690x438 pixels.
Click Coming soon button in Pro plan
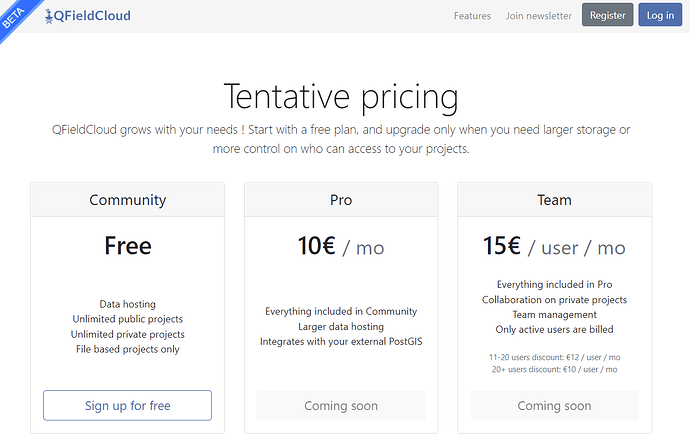click(341, 405)
